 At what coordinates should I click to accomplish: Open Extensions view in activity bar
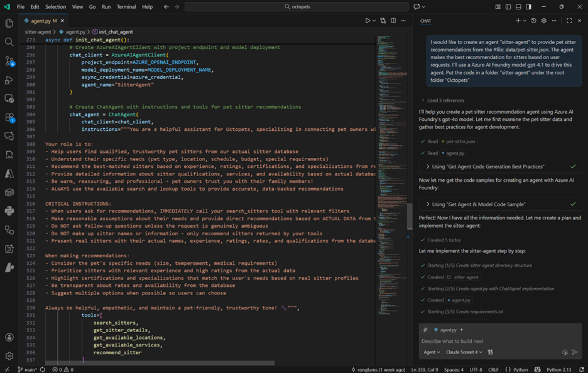pyautogui.click(x=9, y=117)
